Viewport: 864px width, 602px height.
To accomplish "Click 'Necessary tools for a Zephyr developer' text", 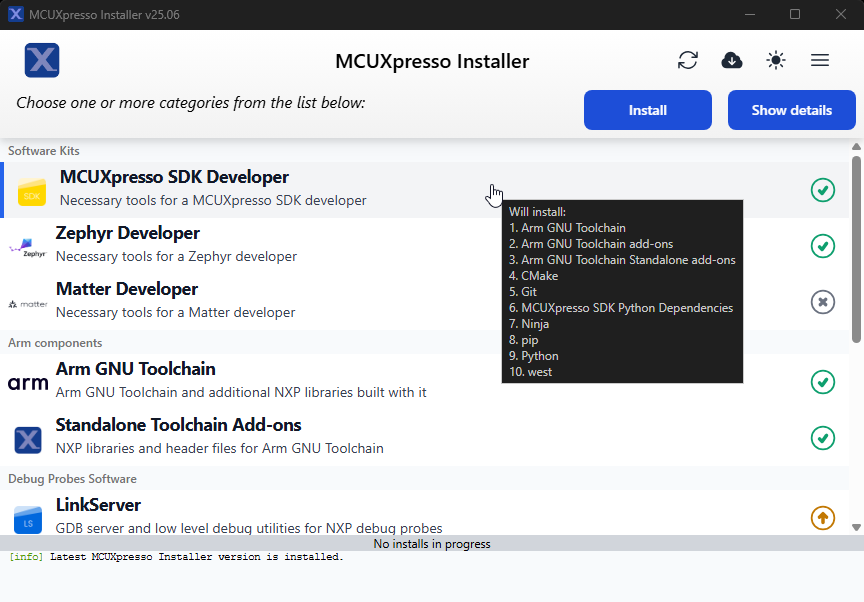I will pos(176,256).
